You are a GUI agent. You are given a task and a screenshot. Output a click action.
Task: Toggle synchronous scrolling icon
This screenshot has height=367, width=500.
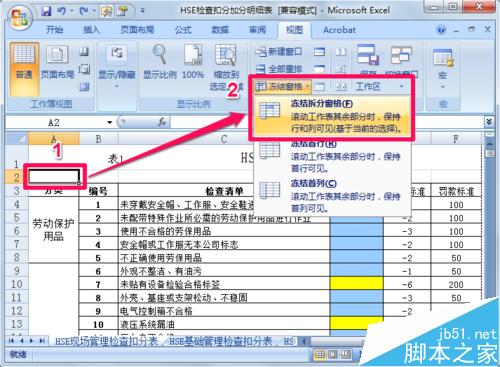[x=341, y=69]
